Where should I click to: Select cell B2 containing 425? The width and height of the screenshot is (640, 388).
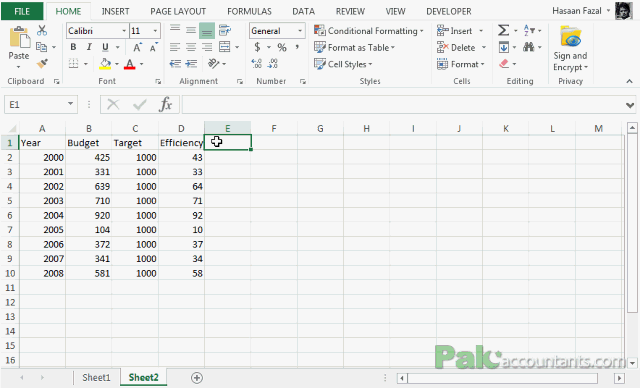click(89, 157)
